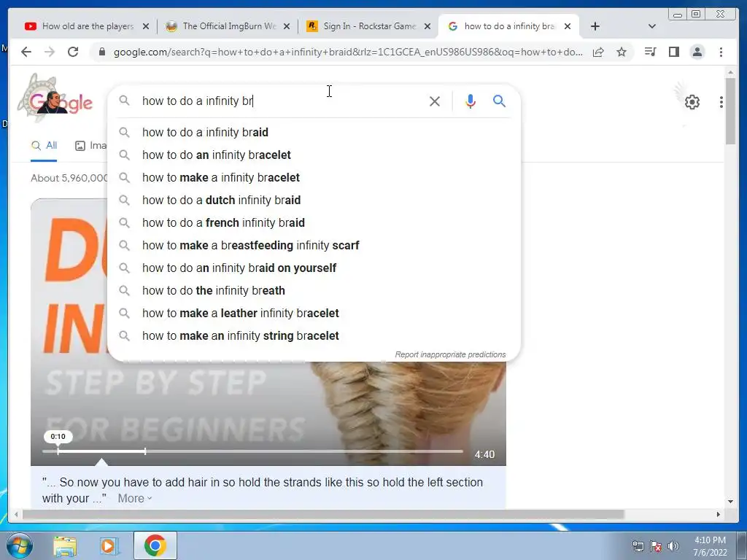Screen dimensions: 747x560
Task: Click the forward navigation arrow
Action: tap(50, 52)
